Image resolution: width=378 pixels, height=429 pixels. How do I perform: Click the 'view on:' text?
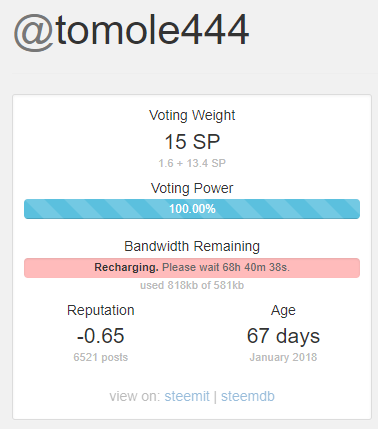(x=135, y=396)
